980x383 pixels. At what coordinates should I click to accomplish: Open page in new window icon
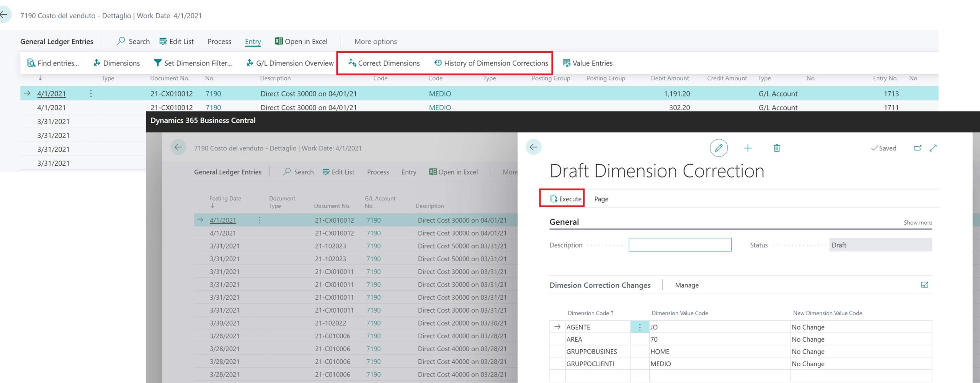[x=918, y=148]
